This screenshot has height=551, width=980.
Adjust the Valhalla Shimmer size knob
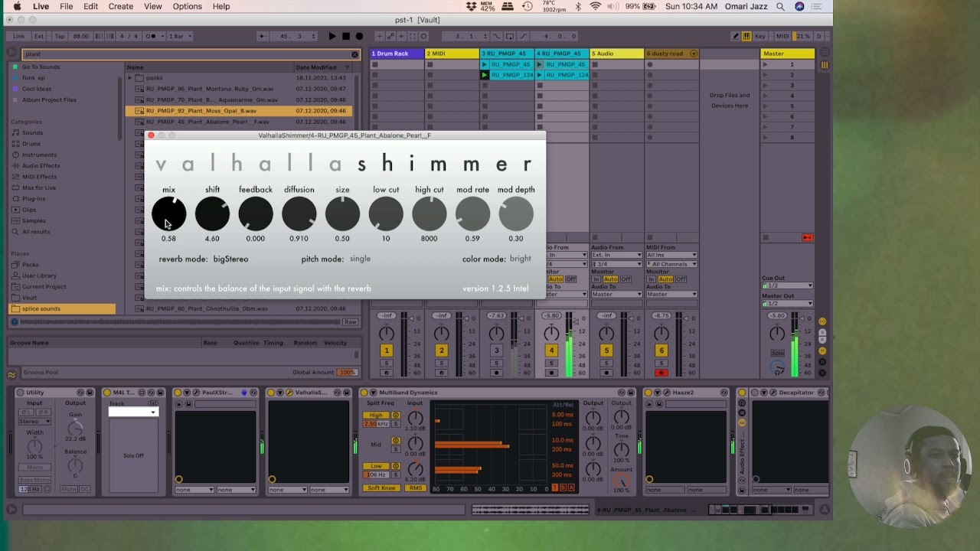coord(342,214)
